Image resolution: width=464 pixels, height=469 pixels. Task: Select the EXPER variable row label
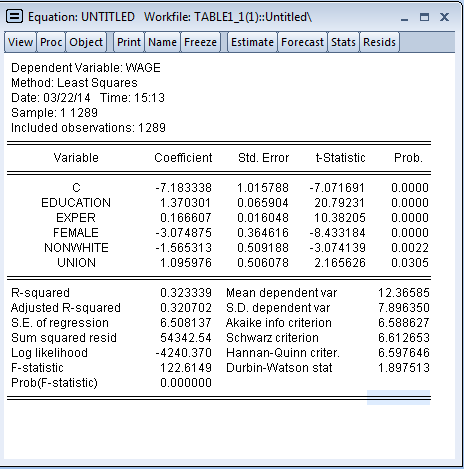click(76, 218)
